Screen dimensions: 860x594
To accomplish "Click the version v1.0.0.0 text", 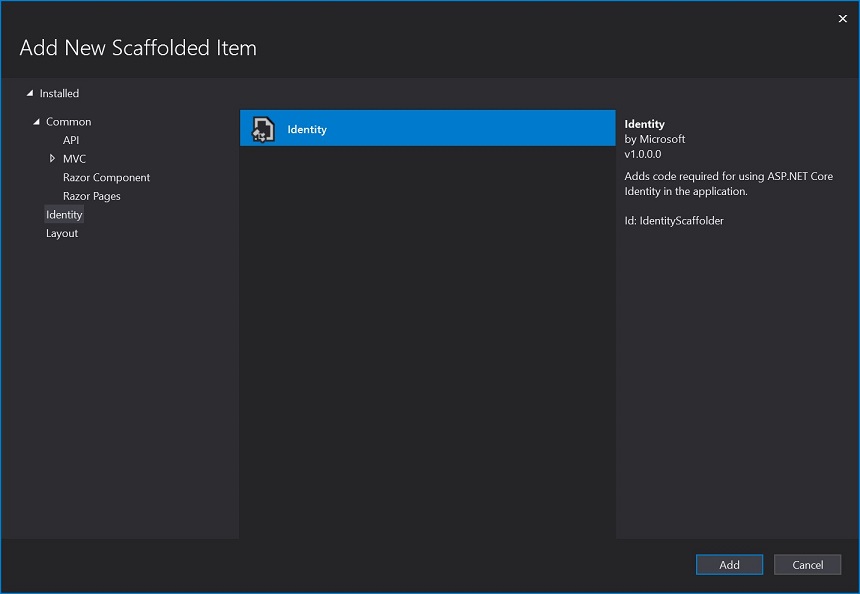I will 643,154.
